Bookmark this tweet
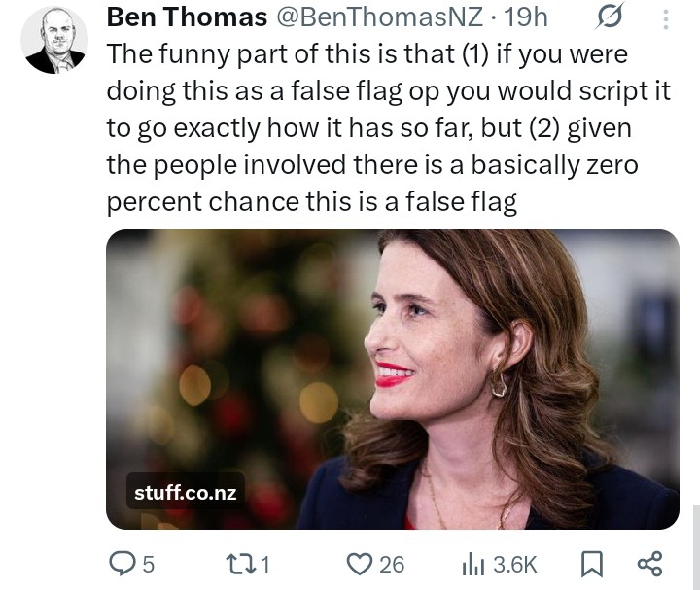This screenshot has width=700, height=590. [591, 564]
